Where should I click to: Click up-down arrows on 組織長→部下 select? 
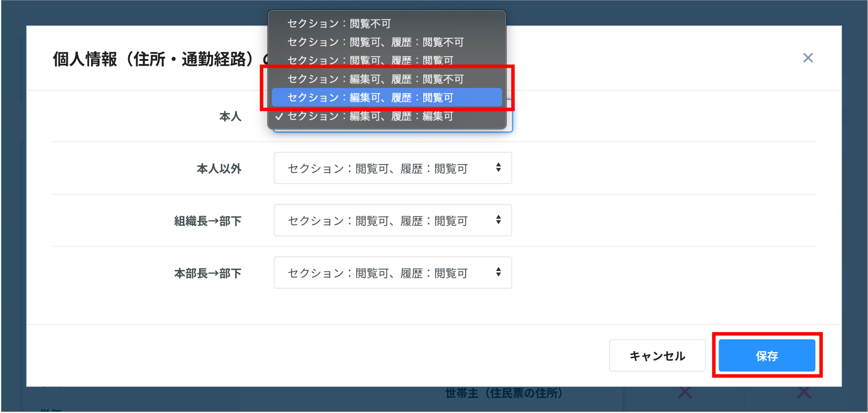tap(498, 220)
